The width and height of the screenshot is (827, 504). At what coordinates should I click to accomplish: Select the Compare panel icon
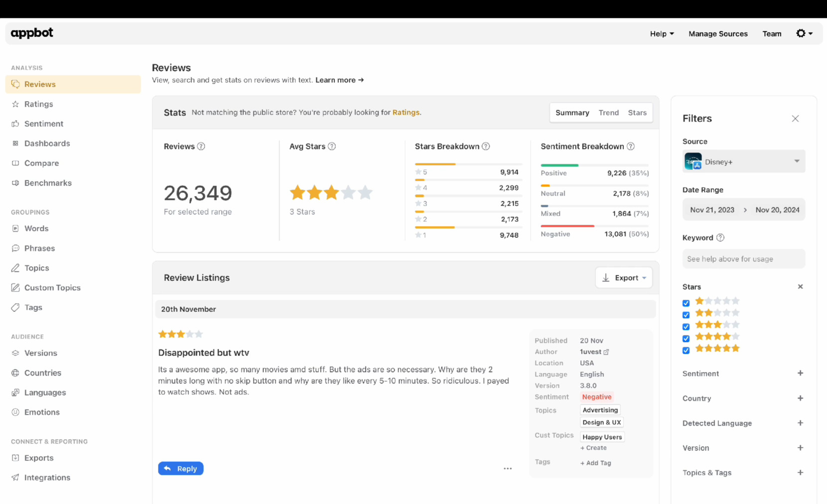pyautogui.click(x=15, y=163)
